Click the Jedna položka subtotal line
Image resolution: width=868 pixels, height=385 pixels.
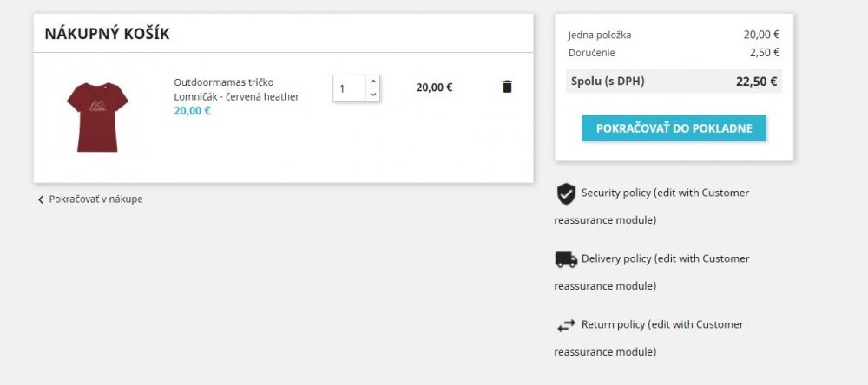tap(674, 36)
